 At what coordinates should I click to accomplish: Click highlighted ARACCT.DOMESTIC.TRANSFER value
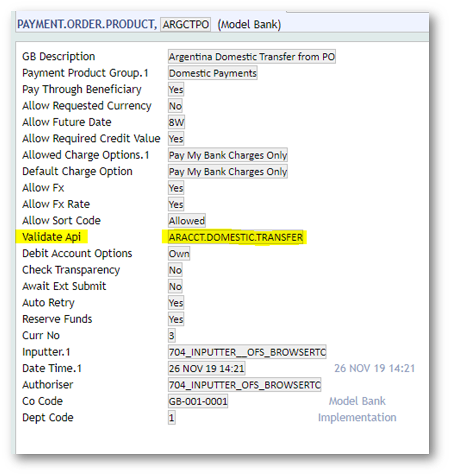(x=236, y=237)
